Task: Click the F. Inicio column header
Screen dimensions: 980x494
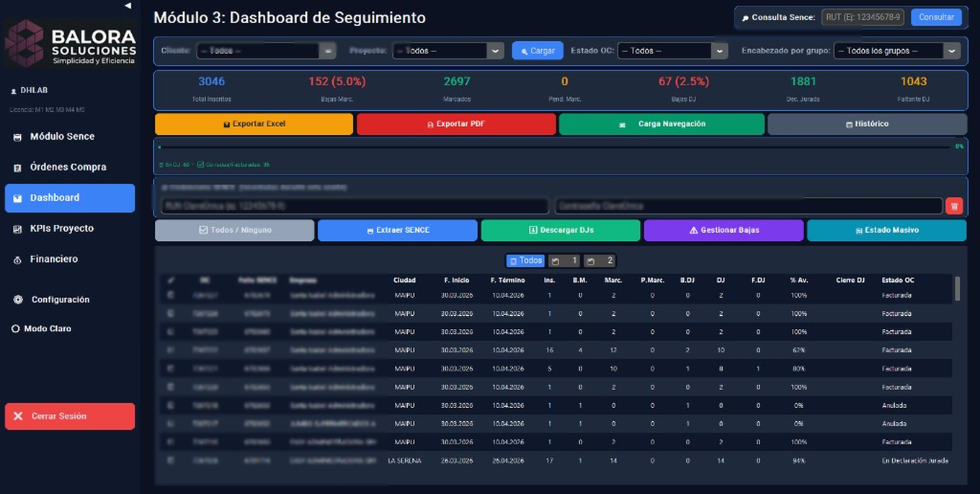Action: pos(457,280)
